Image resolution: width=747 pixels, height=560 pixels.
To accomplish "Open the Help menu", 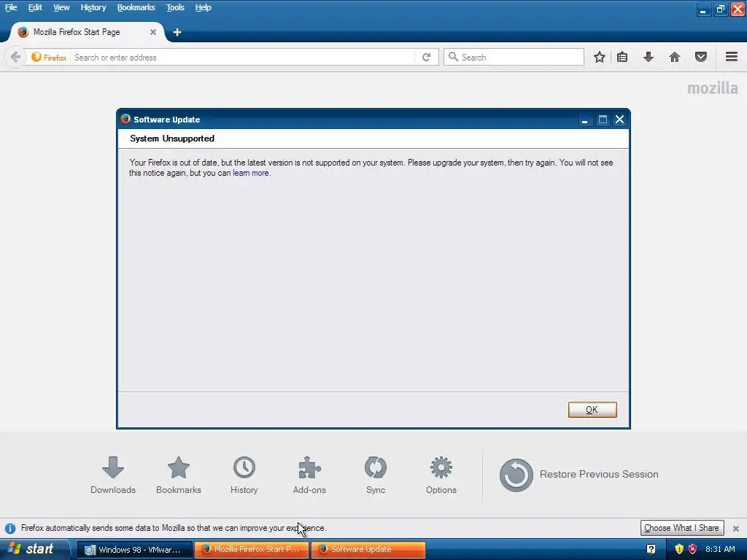I will click(x=203, y=7).
